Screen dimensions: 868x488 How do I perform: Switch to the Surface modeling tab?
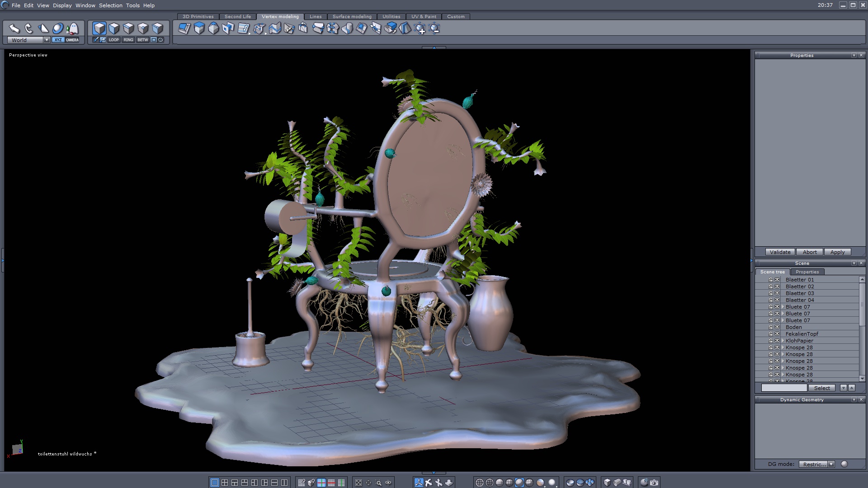352,16
